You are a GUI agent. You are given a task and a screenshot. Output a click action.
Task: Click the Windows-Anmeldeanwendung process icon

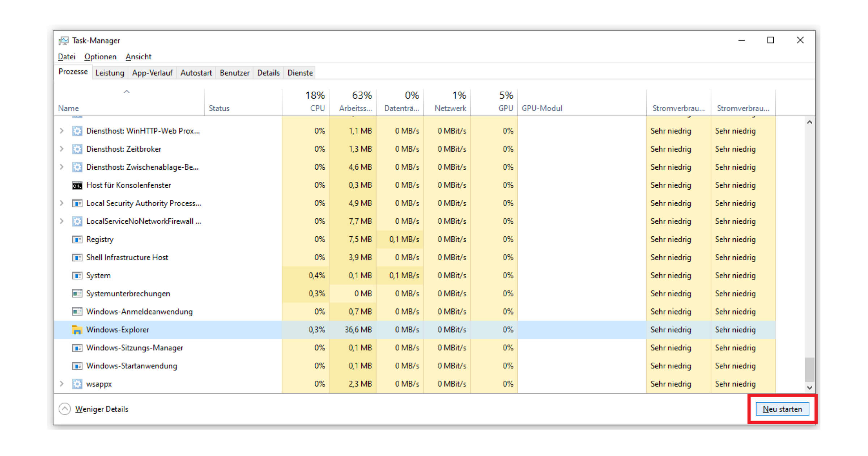pos(77,312)
